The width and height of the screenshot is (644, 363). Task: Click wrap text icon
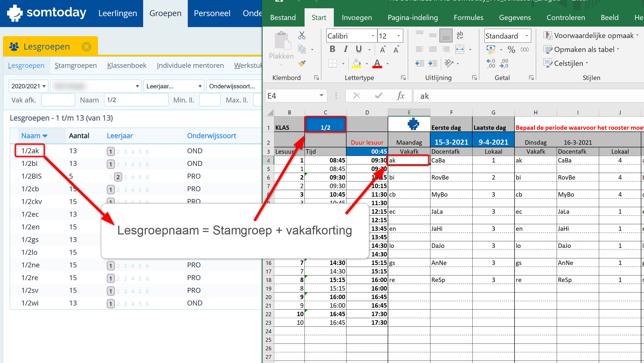coord(460,35)
